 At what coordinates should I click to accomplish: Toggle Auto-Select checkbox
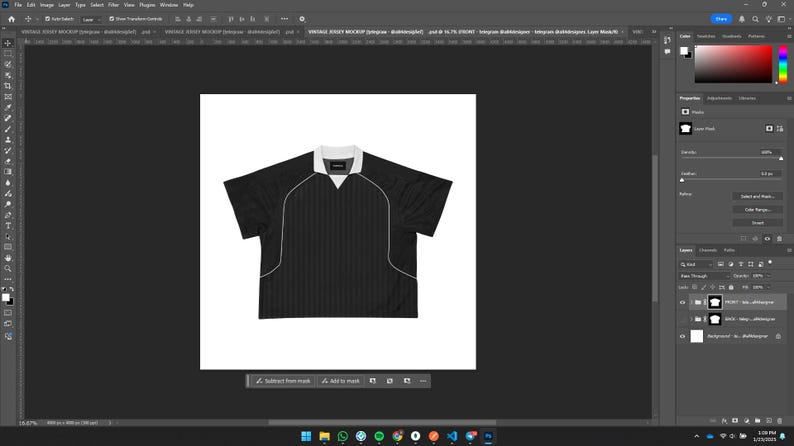(48, 19)
